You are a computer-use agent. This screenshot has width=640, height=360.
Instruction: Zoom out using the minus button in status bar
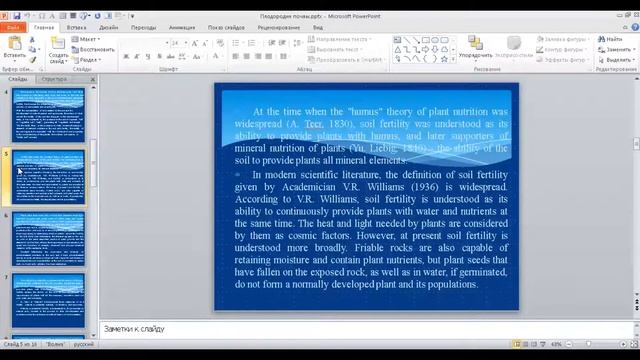[569, 344]
